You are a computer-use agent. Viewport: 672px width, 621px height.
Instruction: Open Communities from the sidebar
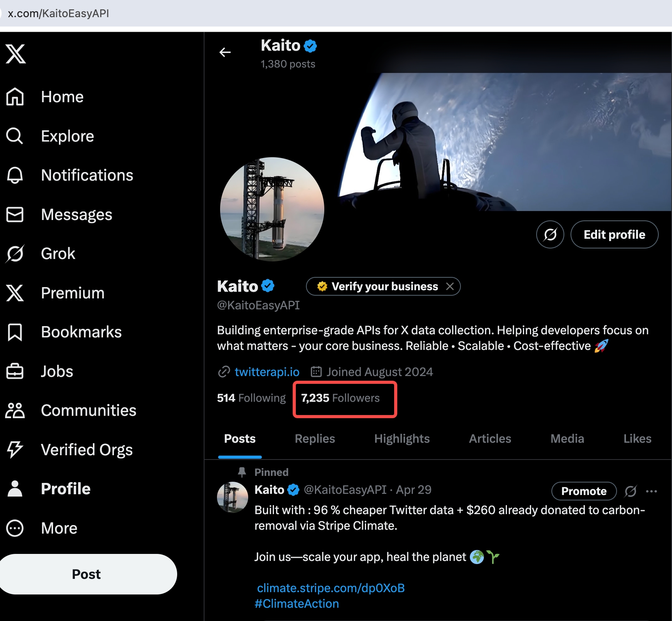point(71,410)
